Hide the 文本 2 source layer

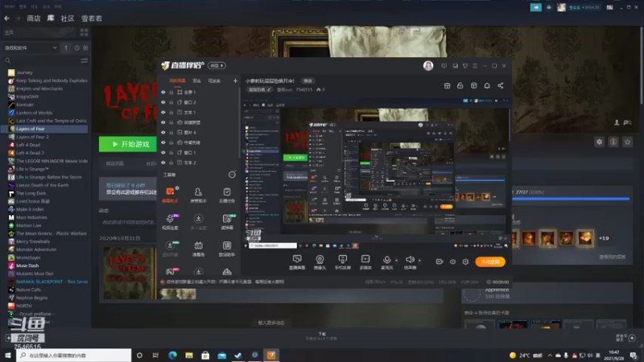163,162
